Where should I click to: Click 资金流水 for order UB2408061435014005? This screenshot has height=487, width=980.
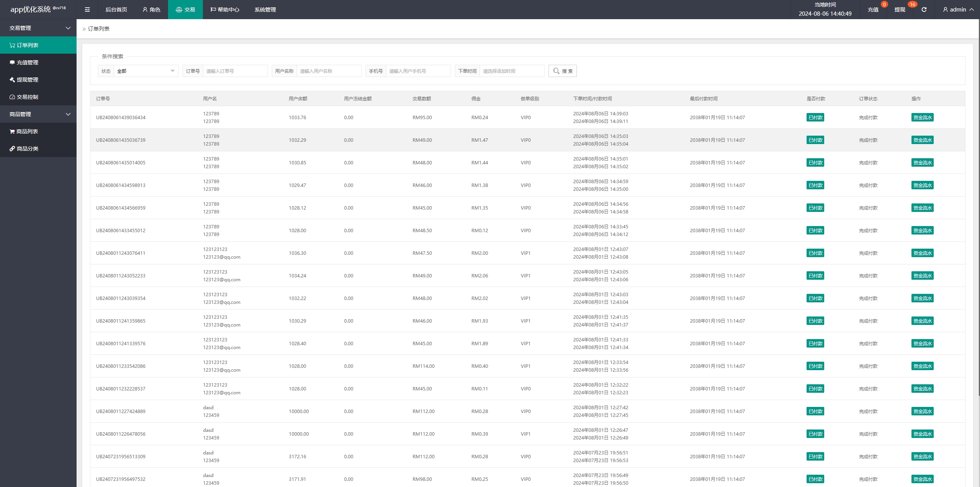(x=922, y=163)
